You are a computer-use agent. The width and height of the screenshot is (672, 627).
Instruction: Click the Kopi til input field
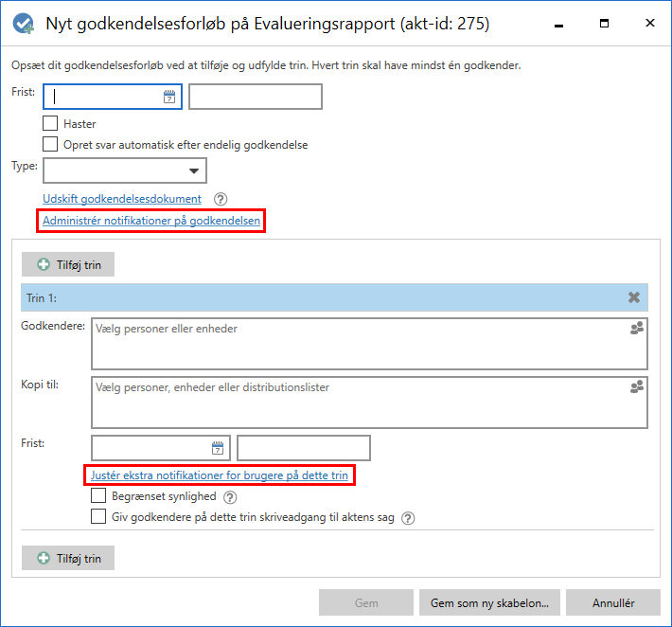(369, 403)
